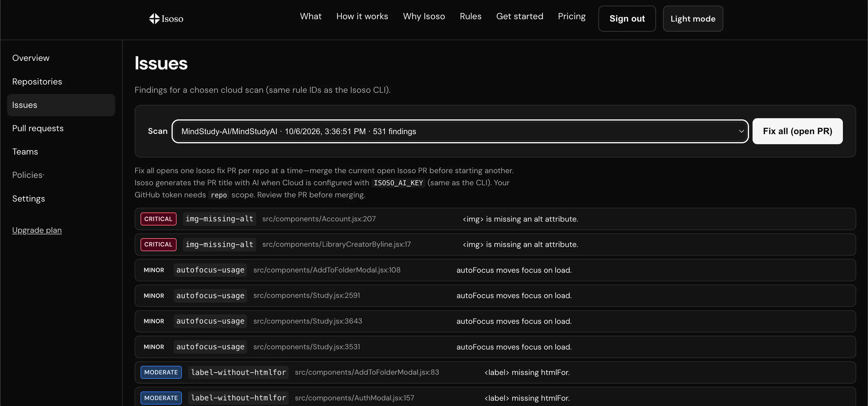The width and height of the screenshot is (868, 406).
Task: Click path src/components/Study.jsx:3531
Action: [307, 347]
